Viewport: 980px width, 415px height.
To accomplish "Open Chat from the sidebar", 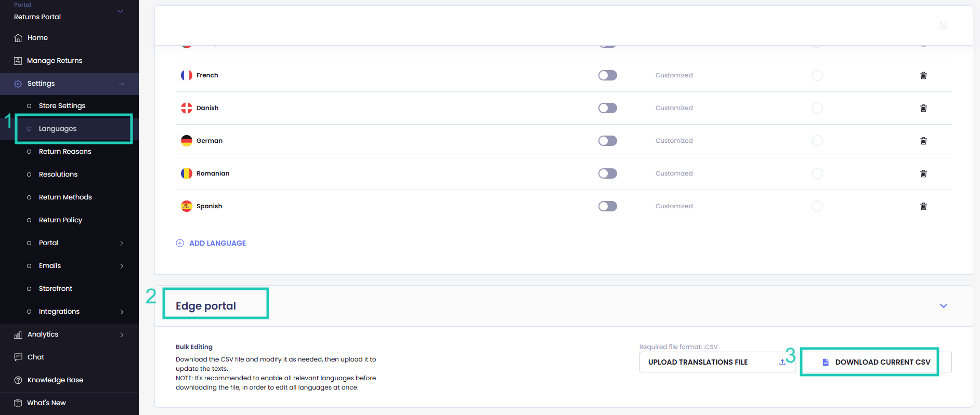I will tap(35, 357).
